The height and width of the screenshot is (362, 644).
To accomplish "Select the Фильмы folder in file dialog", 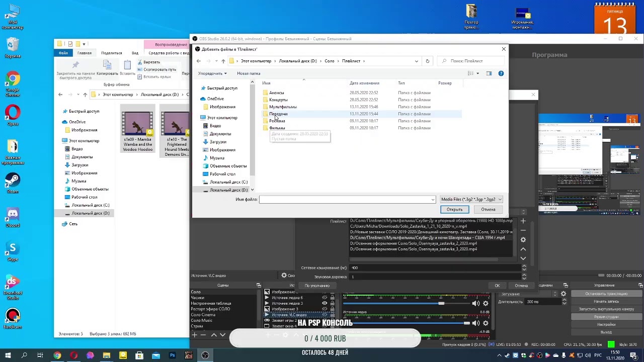I will [x=277, y=128].
